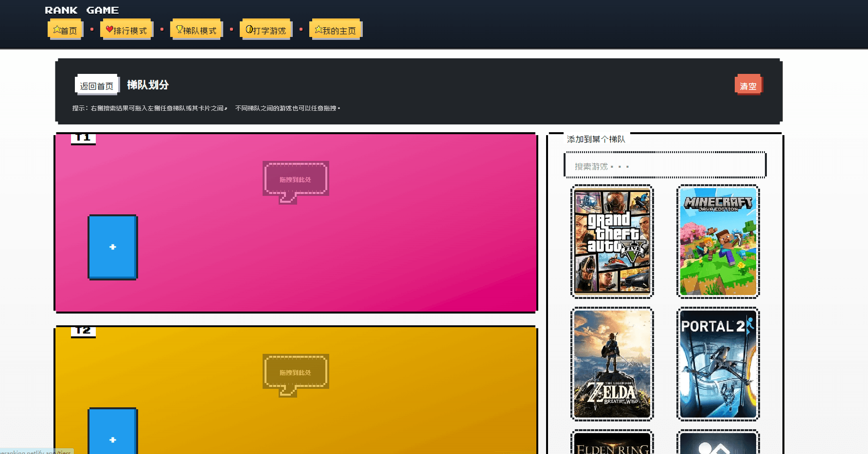This screenshot has height=454, width=868.
Task: Select the Grand Theft Auto V cover
Action: pos(612,241)
